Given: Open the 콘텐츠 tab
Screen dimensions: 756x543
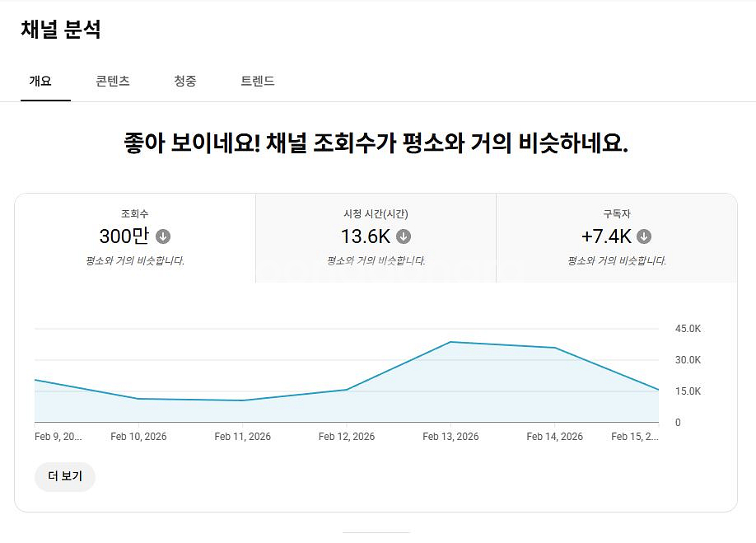Looking at the screenshot, I should pos(113,81).
